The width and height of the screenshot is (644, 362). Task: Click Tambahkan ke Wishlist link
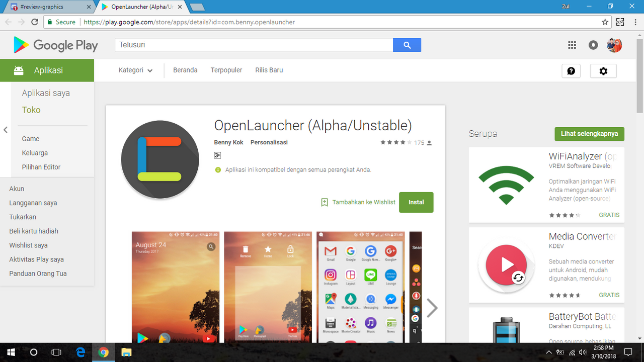(x=364, y=202)
